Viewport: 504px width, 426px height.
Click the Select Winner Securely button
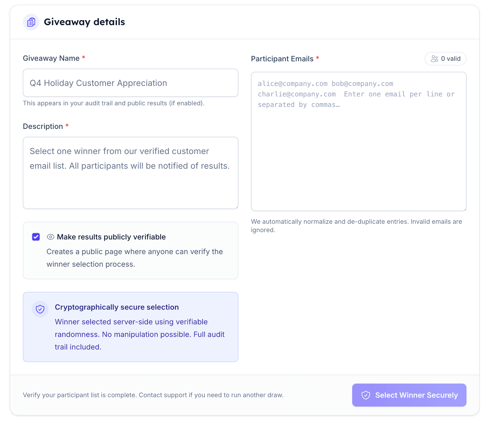click(409, 395)
